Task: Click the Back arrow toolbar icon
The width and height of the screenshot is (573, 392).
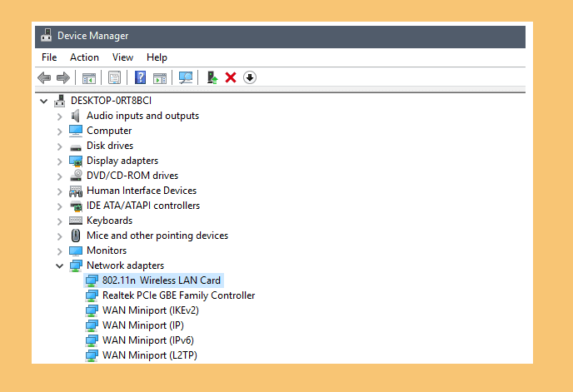Action: pyautogui.click(x=44, y=77)
